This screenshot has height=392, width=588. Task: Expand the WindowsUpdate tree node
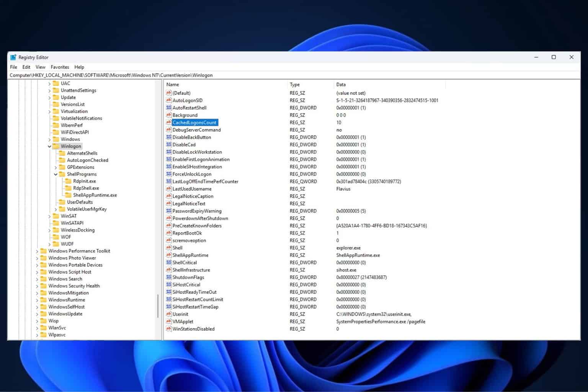[37, 314]
